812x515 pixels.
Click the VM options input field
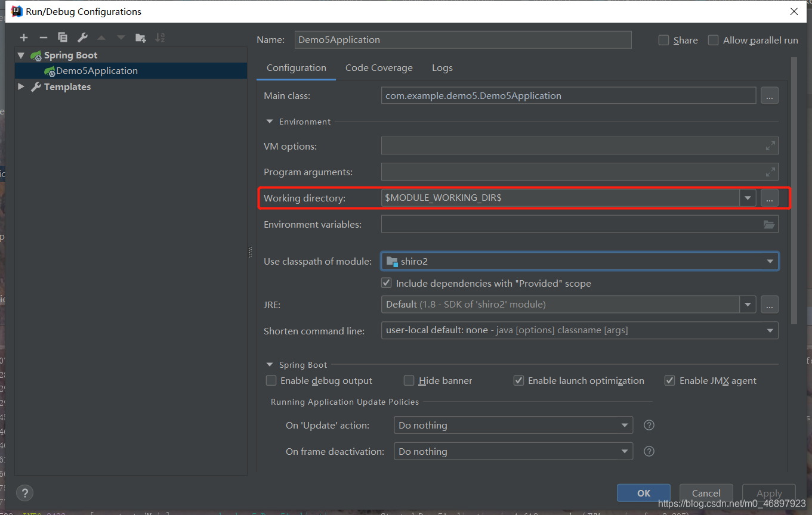point(580,146)
